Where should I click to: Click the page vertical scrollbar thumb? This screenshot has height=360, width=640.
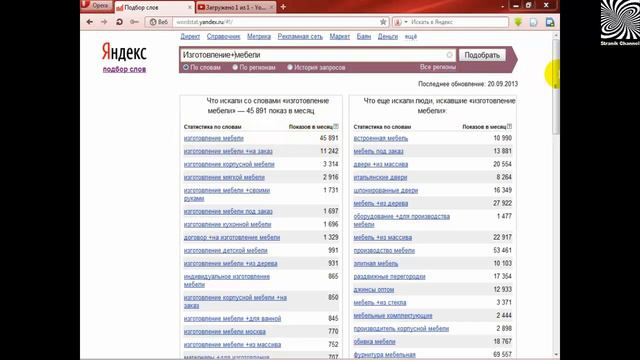(556, 87)
